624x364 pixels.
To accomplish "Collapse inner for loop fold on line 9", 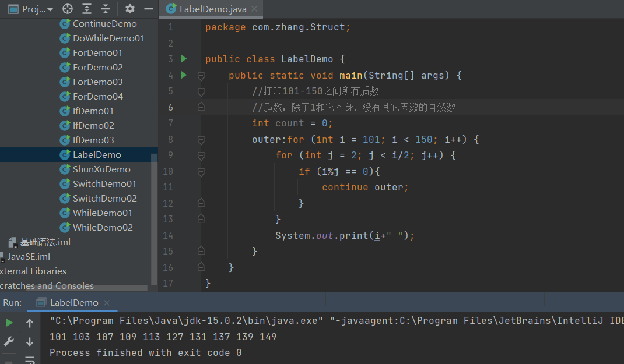I will tap(201, 156).
